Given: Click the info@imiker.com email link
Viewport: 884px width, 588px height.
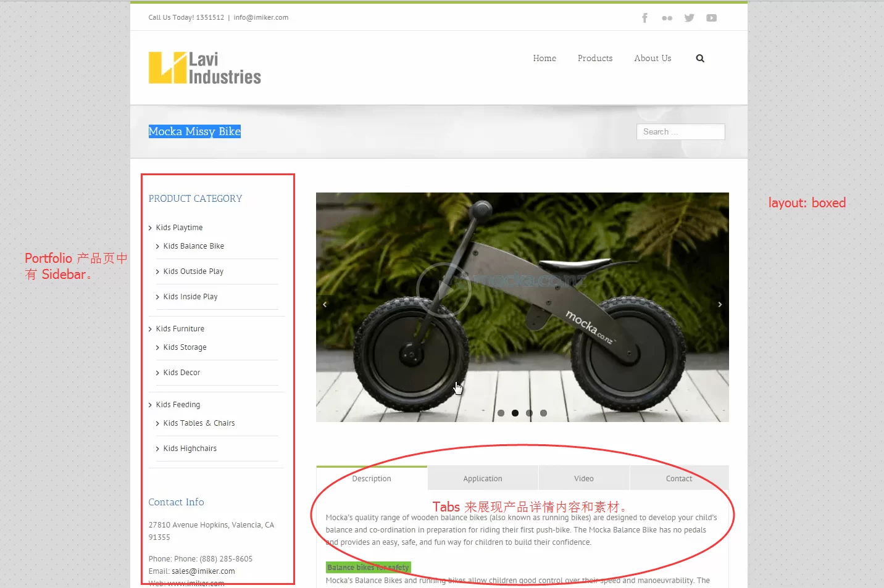Looking at the screenshot, I should point(261,17).
